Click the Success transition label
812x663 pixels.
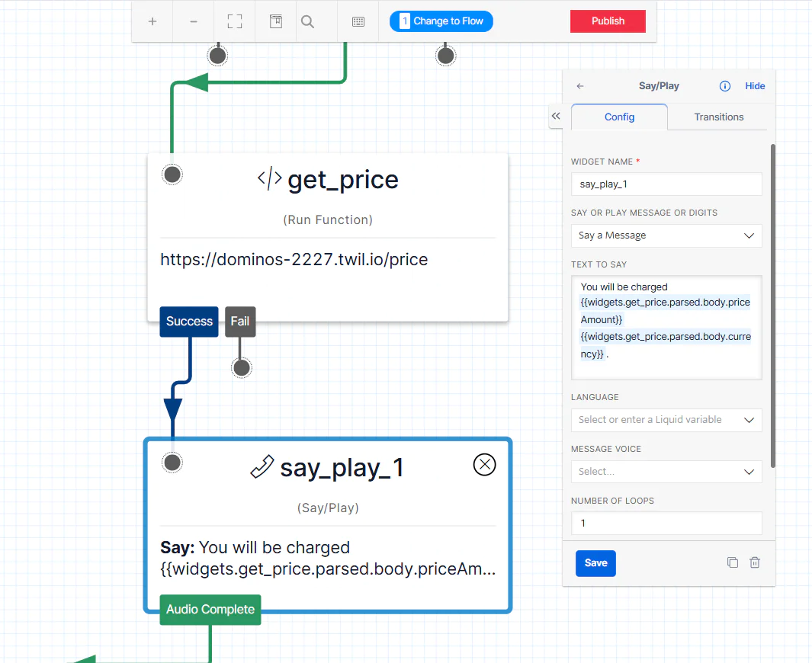pyautogui.click(x=189, y=322)
